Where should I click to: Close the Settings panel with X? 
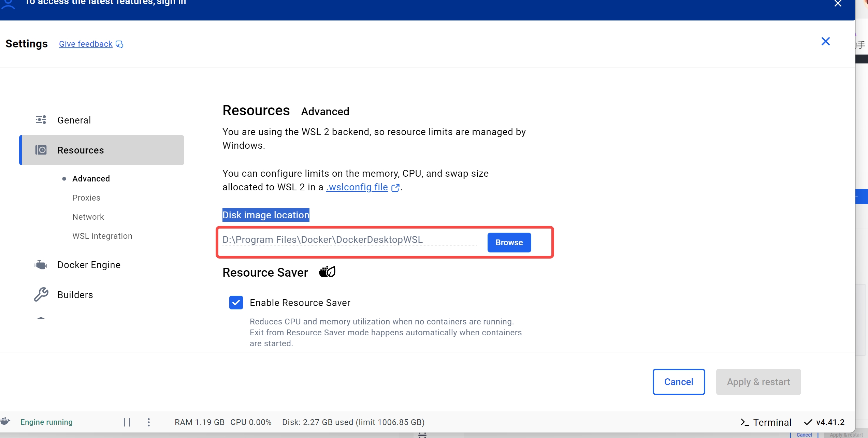coord(825,41)
